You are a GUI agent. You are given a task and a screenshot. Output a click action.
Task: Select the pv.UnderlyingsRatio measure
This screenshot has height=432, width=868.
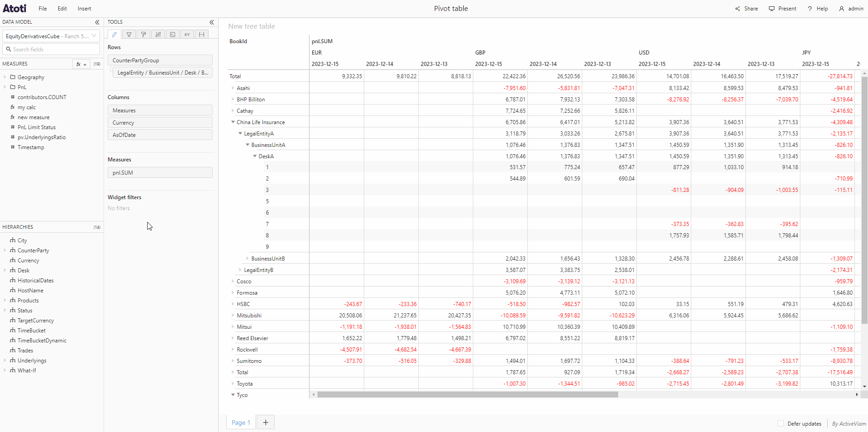coord(42,137)
